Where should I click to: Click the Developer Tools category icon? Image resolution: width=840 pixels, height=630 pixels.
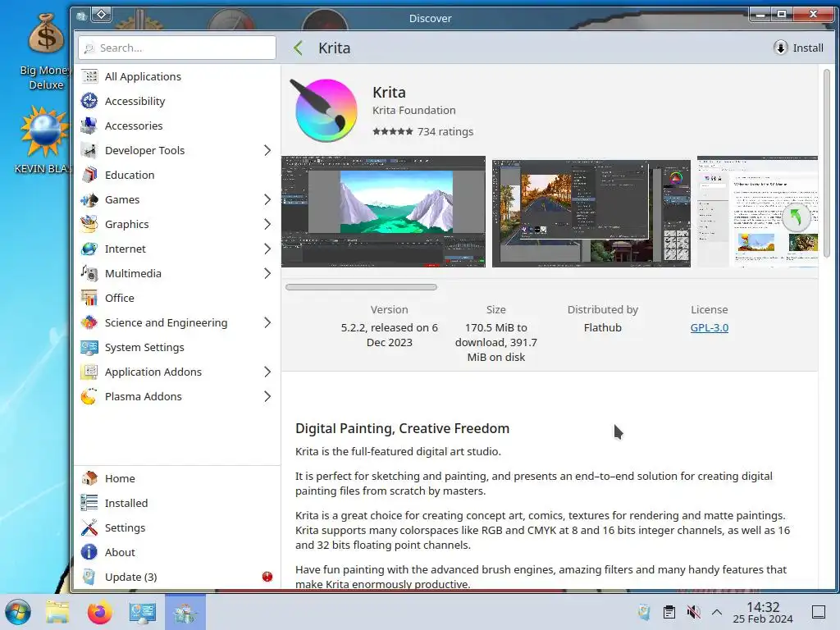(x=89, y=151)
